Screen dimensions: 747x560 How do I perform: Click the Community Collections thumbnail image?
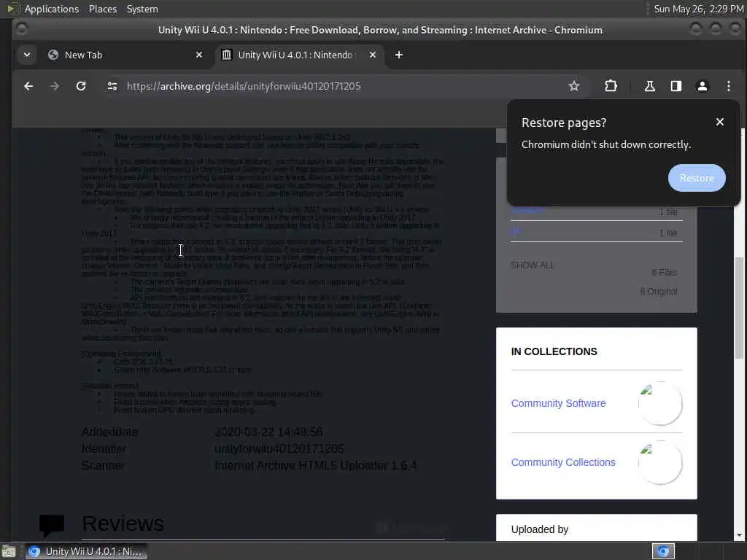660,463
